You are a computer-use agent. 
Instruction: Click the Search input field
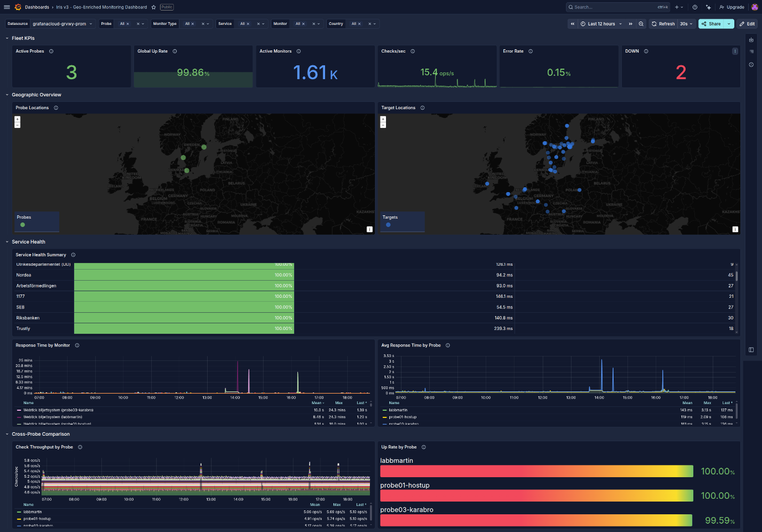click(618, 7)
